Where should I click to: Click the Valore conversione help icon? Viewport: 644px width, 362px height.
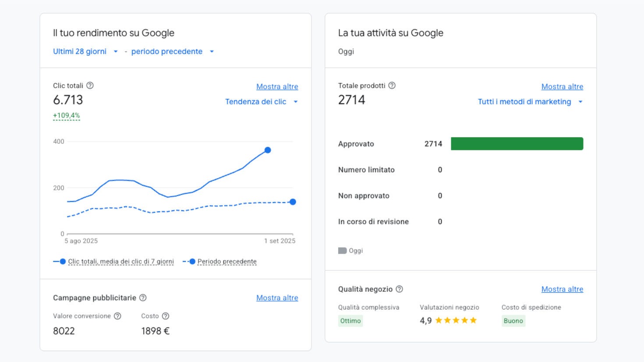[117, 316]
